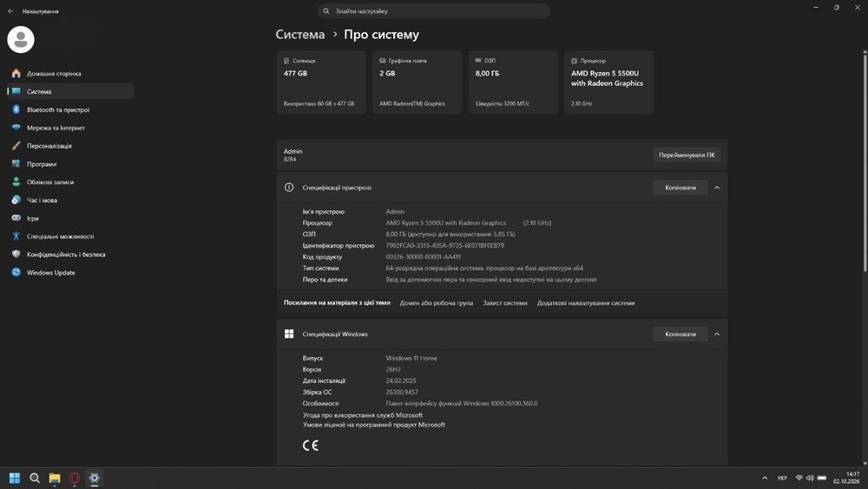The image size is (868, 489).
Task: Click the Ігри gamepad icon
Action: [x=16, y=218]
